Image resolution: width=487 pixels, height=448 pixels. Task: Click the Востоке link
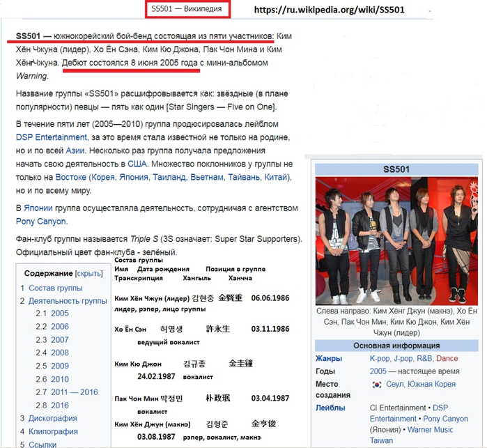point(70,178)
